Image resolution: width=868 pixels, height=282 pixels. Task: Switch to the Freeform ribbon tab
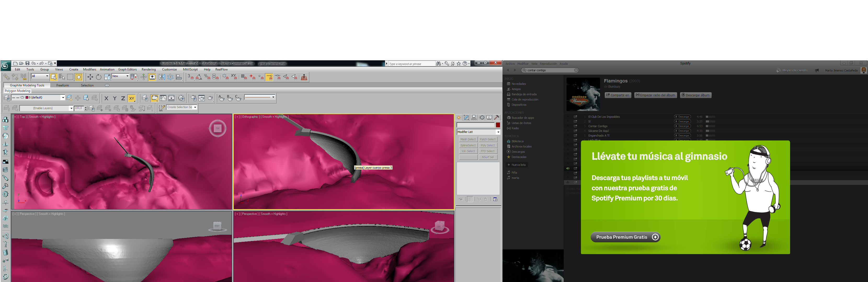62,85
